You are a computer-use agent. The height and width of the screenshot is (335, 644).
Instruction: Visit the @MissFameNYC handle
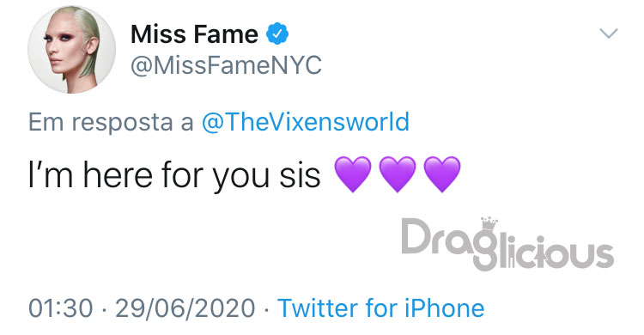(226, 65)
